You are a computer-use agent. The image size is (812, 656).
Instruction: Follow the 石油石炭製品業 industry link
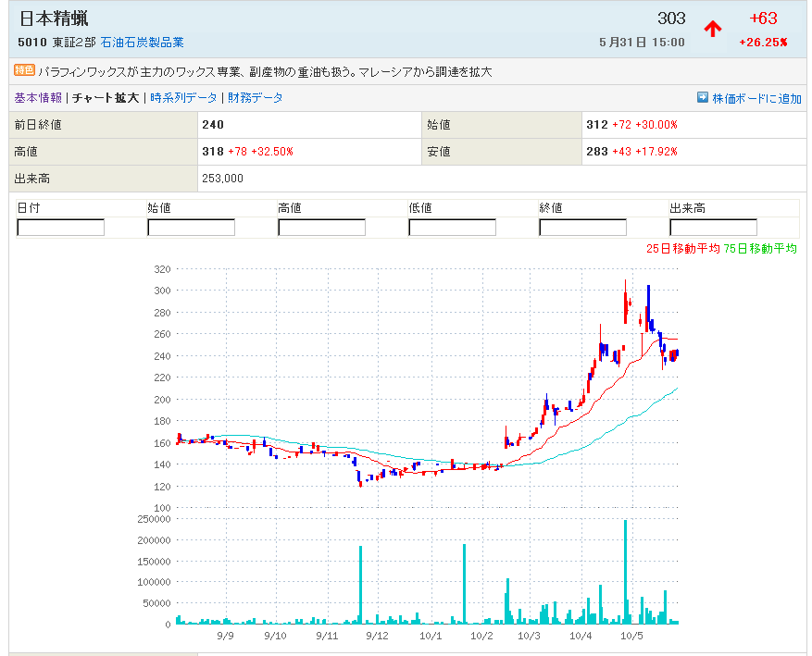[142, 43]
